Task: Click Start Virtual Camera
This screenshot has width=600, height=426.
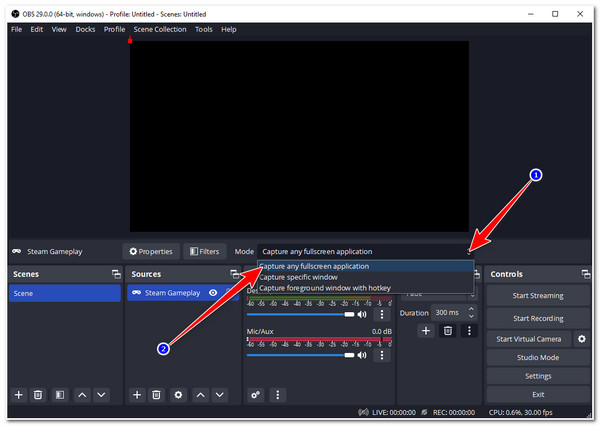Action: click(529, 339)
